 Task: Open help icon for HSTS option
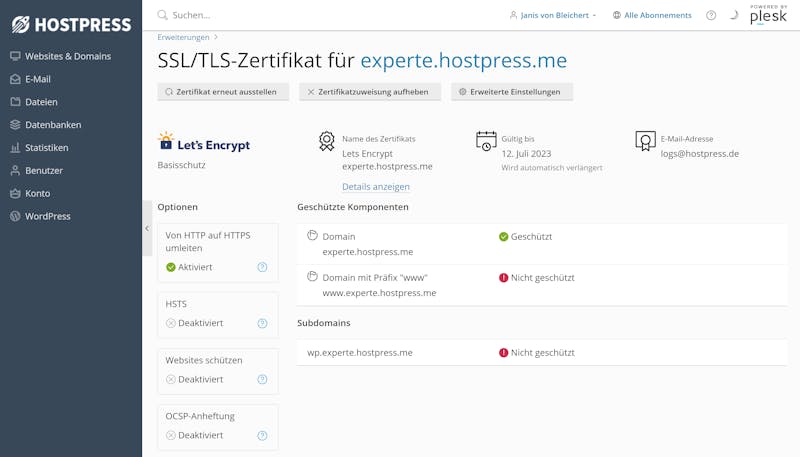(262, 323)
